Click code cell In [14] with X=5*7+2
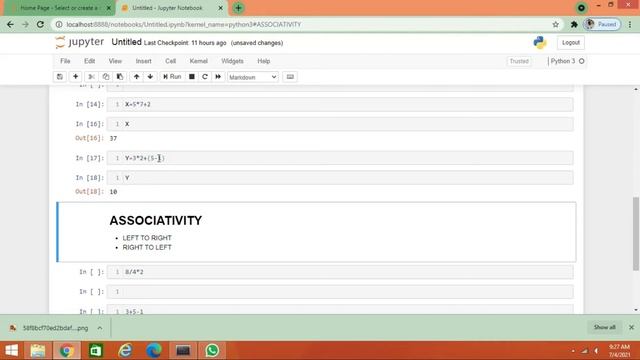This screenshot has width=640, height=360. pyautogui.click(x=340, y=104)
